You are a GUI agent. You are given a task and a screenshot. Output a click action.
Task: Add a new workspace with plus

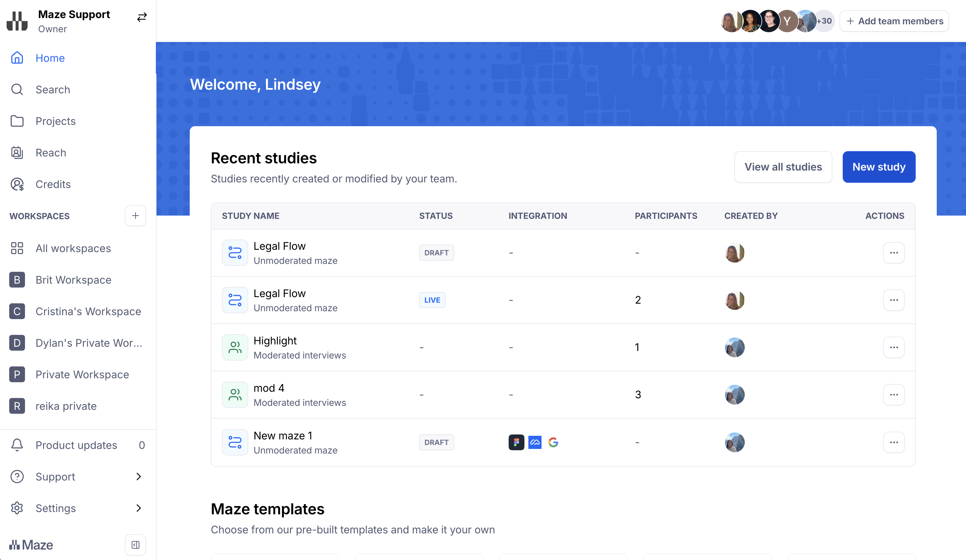(x=135, y=216)
